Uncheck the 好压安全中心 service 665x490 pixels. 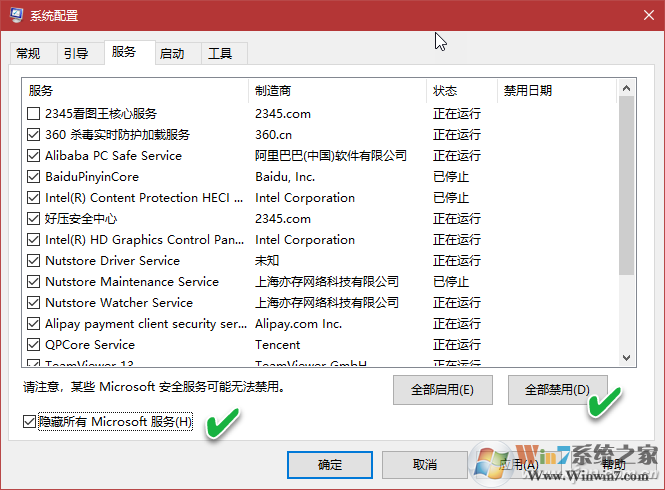tap(34, 218)
